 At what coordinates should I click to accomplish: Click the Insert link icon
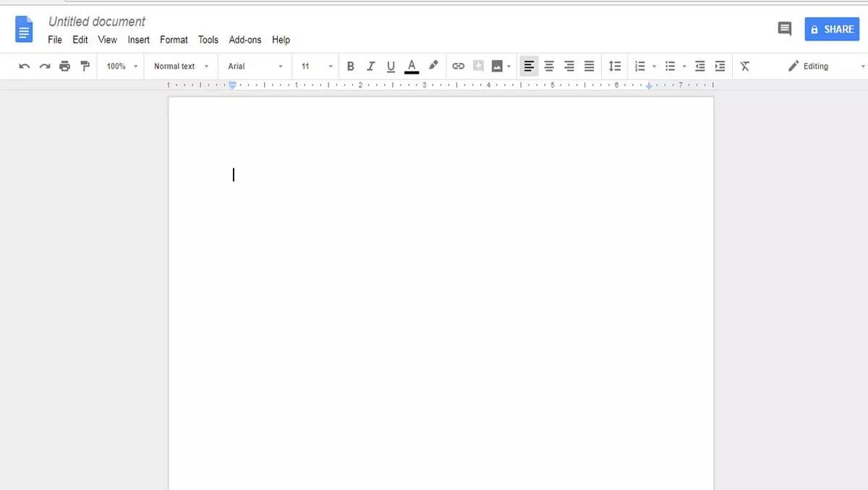458,66
